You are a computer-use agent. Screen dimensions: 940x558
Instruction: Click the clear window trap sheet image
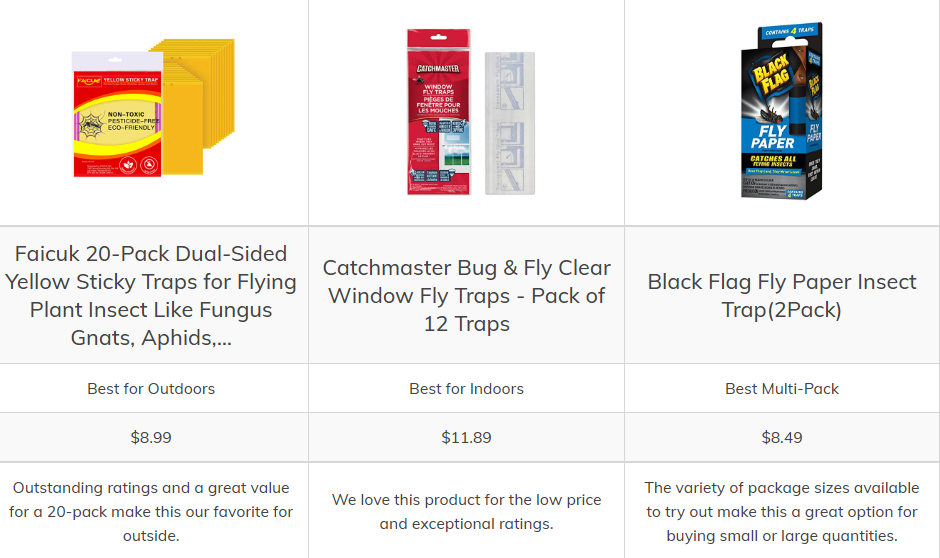tap(509, 122)
